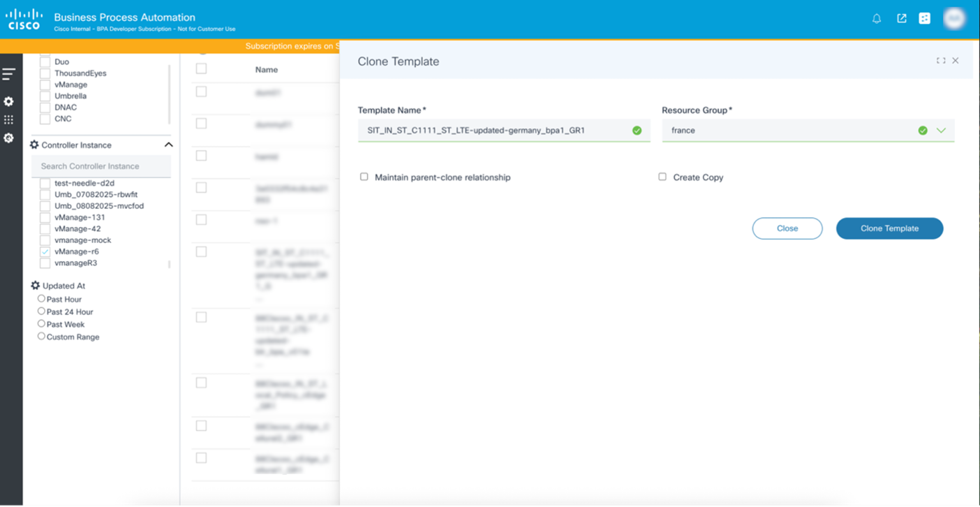
Task: Click the gear icon below the dotted grid icon
Action: (x=8, y=138)
